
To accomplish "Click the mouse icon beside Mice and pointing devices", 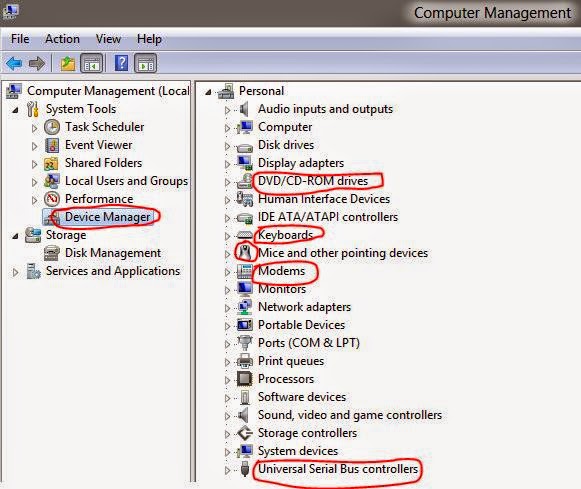I will pyautogui.click(x=245, y=253).
